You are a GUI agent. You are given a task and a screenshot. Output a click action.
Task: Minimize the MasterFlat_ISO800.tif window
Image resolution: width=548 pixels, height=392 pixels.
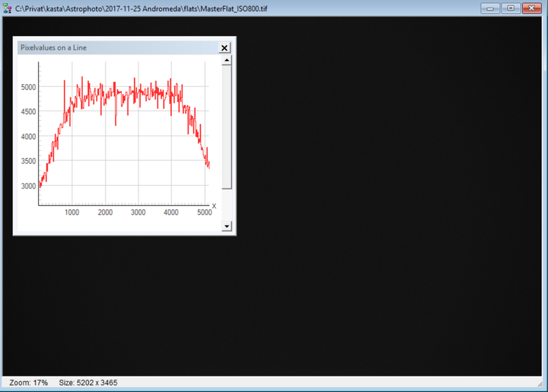click(x=490, y=8)
